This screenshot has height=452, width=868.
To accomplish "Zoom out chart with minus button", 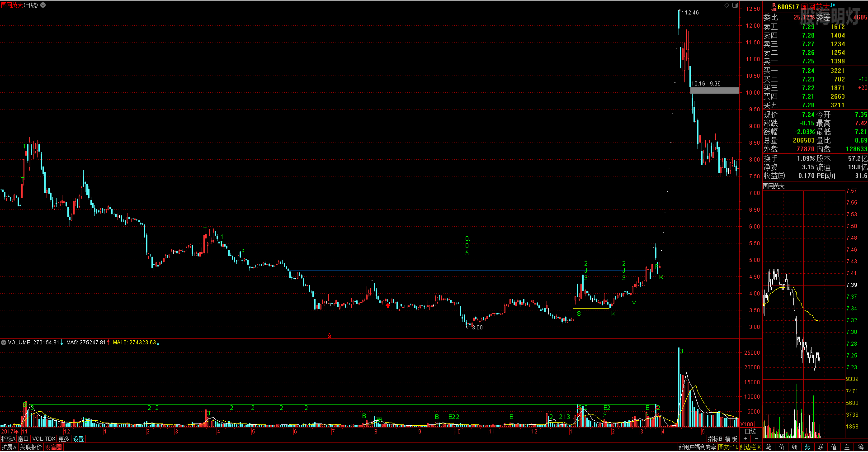I will pos(756,439).
